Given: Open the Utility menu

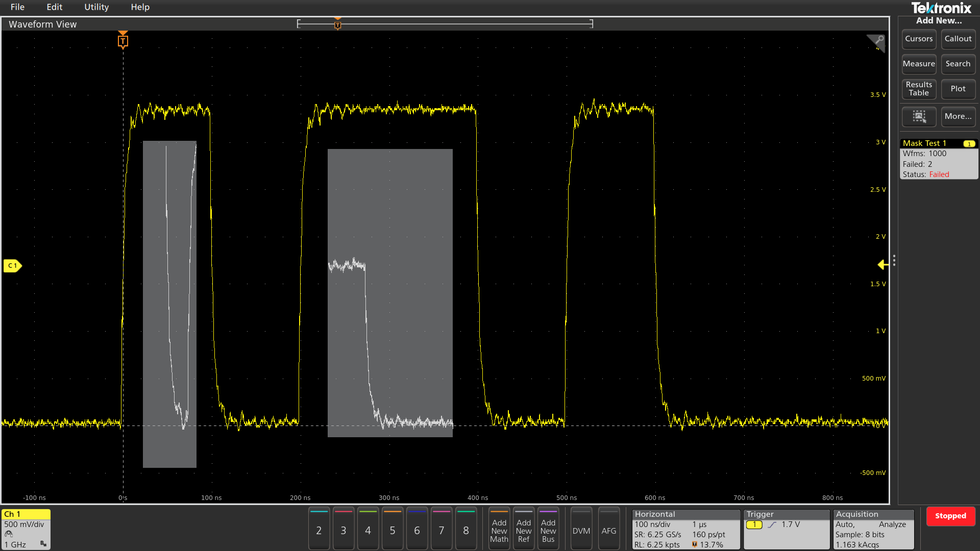Looking at the screenshot, I should (96, 7).
